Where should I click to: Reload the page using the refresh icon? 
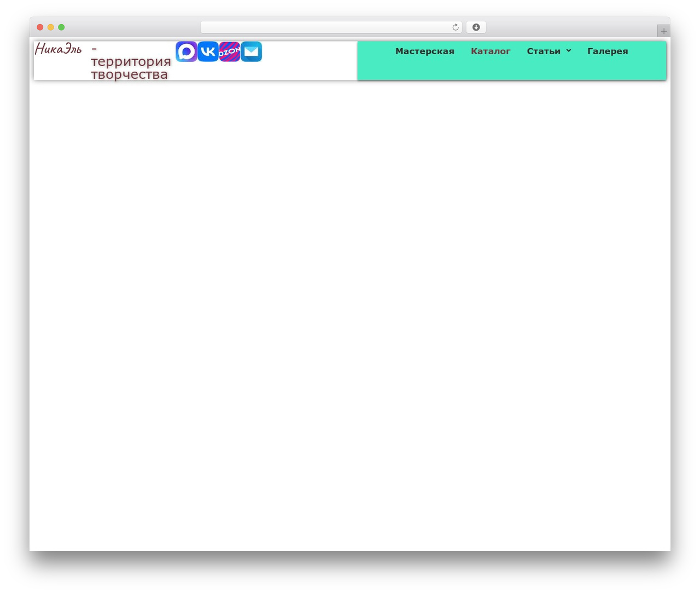click(x=455, y=27)
